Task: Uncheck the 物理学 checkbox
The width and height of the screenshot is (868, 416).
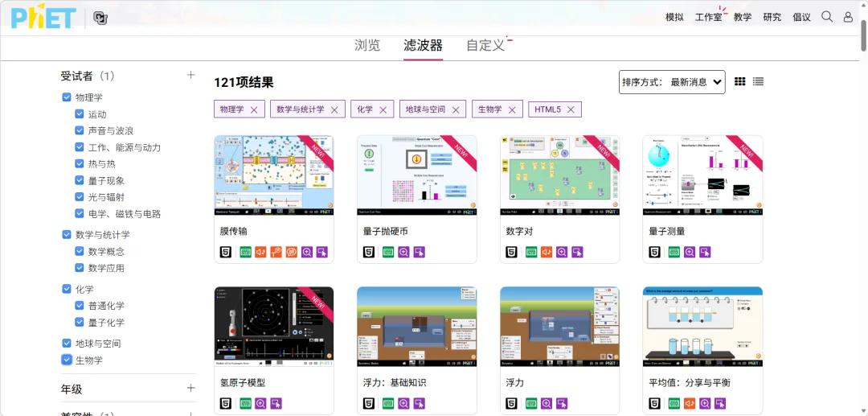Action: click(x=67, y=97)
